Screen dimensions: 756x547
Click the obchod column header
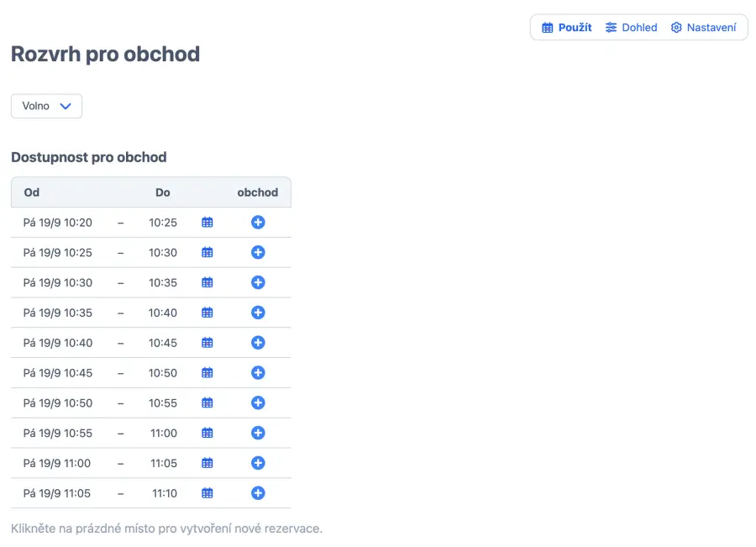(x=257, y=192)
